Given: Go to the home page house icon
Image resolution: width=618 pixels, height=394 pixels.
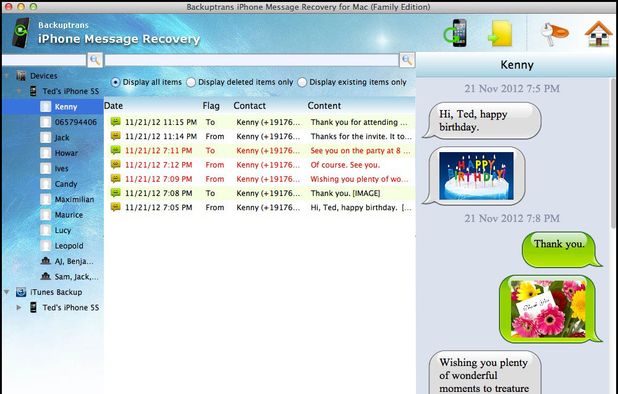Looking at the screenshot, I should (x=598, y=34).
